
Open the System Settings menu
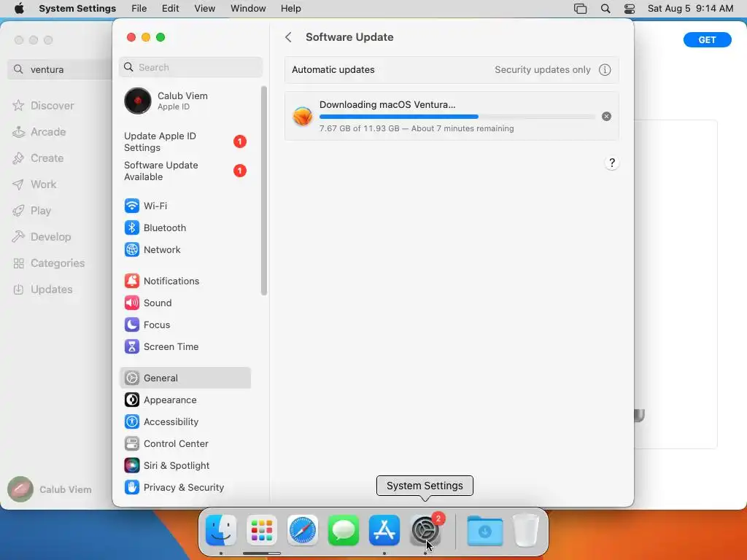[77, 9]
